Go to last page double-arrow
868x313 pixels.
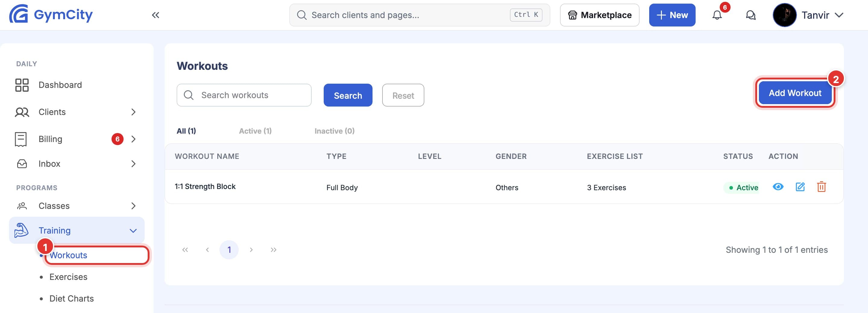(273, 250)
